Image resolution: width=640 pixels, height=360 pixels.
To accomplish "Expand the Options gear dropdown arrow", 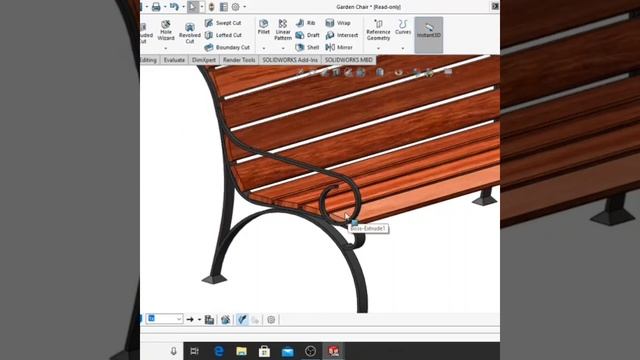I will click(x=244, y=7).
